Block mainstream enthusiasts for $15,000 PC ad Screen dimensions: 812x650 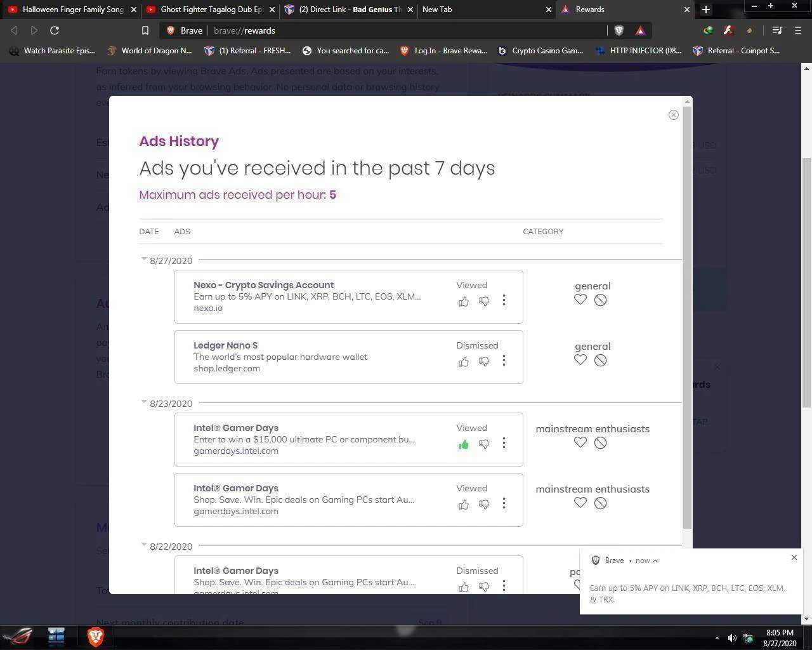coord(601,442)
